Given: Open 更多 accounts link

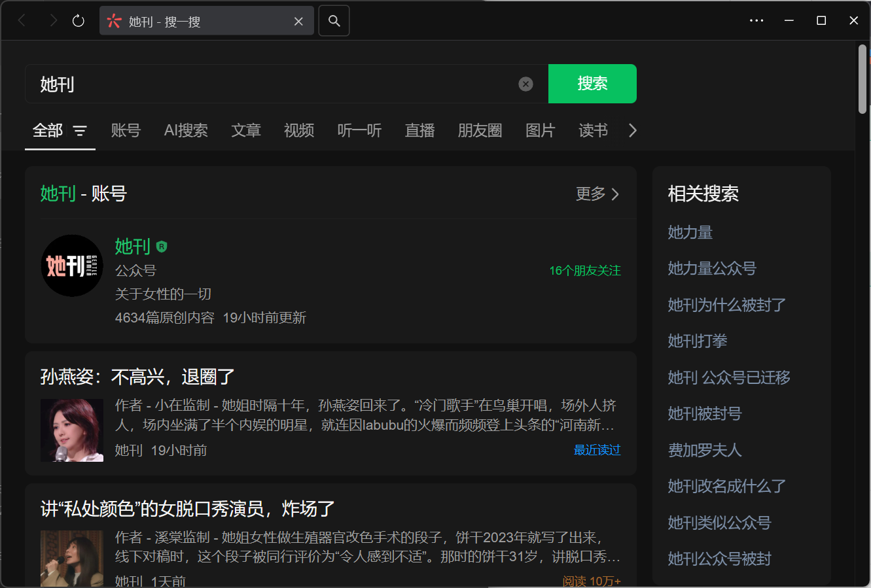Looking at the screenshot, I should [x=597, y=194].
